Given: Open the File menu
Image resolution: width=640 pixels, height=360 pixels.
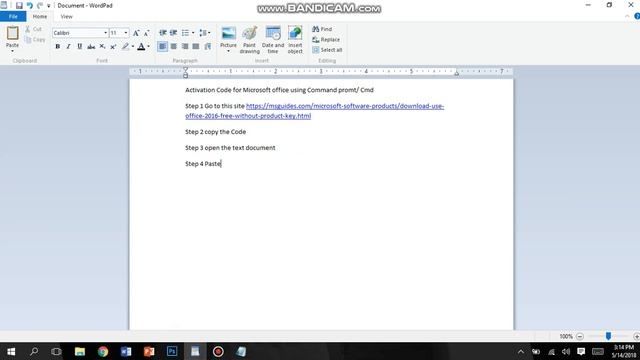Looking at the screenshot, I should point(13,16).
